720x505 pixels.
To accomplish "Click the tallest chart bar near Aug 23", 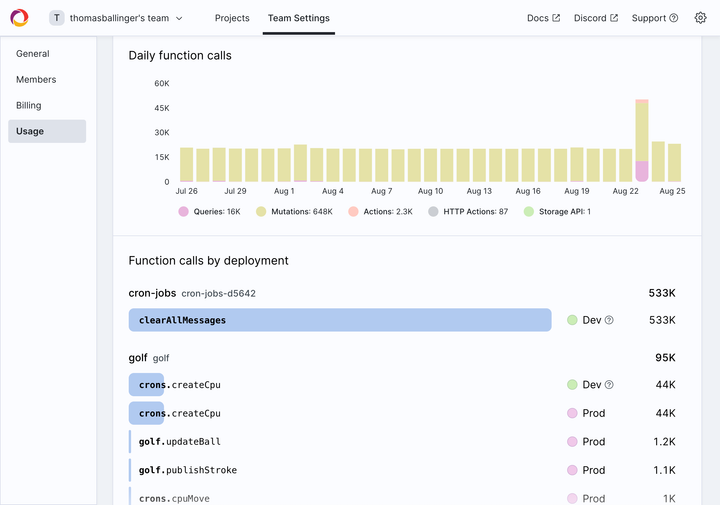I will tap(642, 140).
